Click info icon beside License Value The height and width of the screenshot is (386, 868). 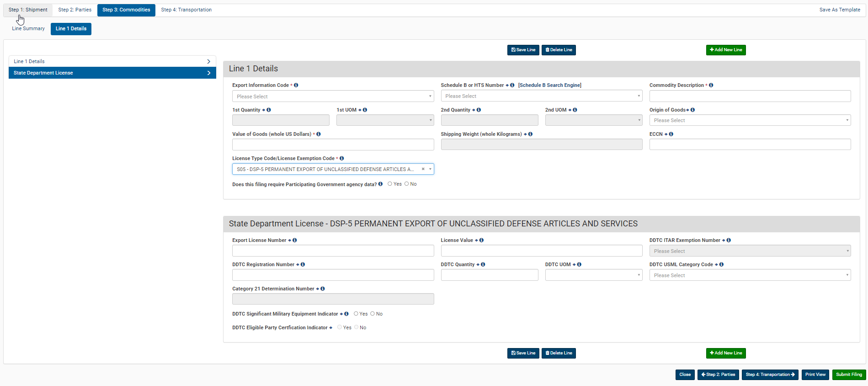point(481,240)
